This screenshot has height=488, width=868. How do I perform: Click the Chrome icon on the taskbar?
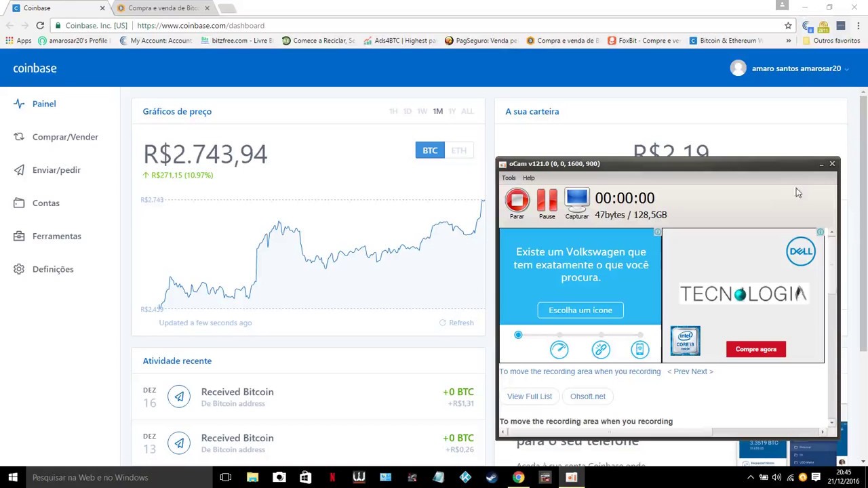pyautogui.click(x=518, y=477)
